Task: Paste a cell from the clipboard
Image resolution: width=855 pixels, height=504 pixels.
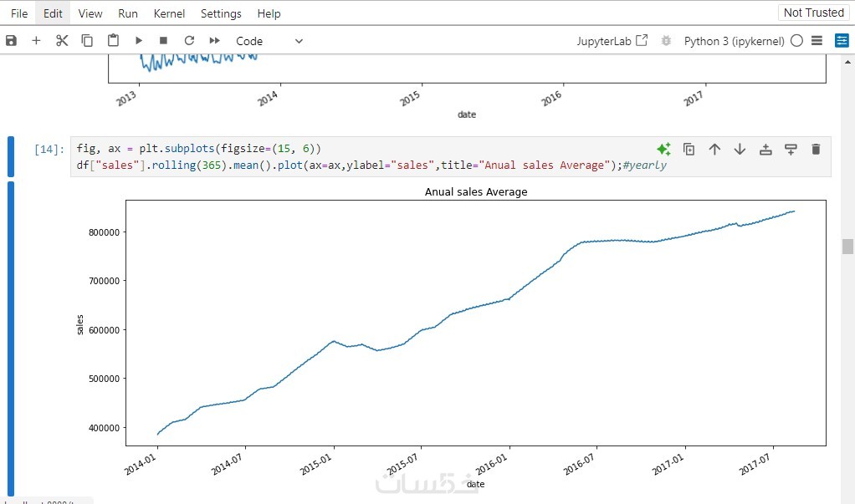Action: coord(113,41)
